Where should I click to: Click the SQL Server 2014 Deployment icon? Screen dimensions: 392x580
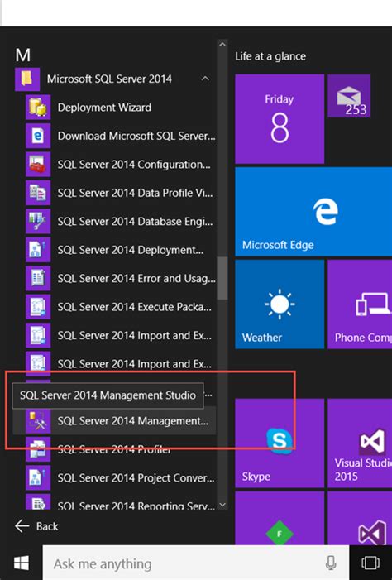(x=38, y=250)
